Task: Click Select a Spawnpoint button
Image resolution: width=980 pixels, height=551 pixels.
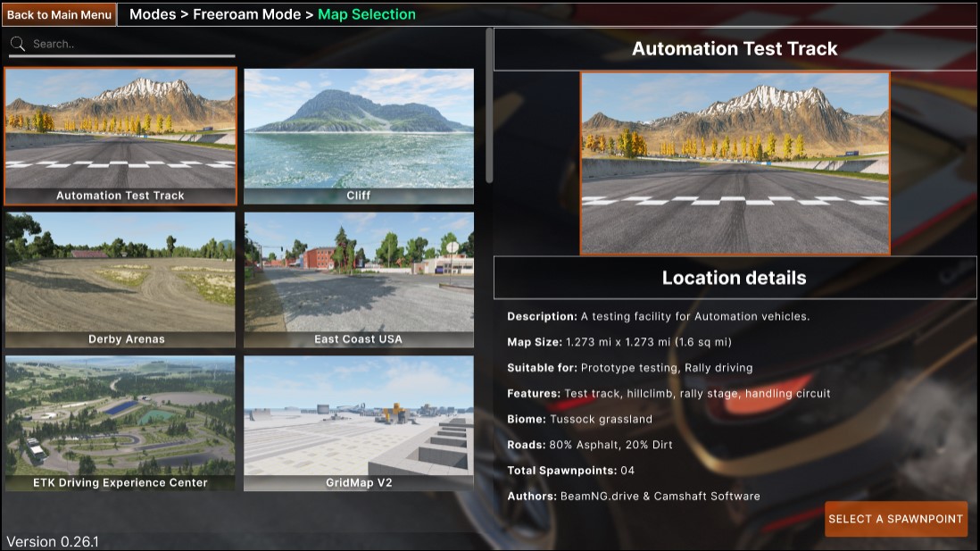Action: [x=895, y=519]
